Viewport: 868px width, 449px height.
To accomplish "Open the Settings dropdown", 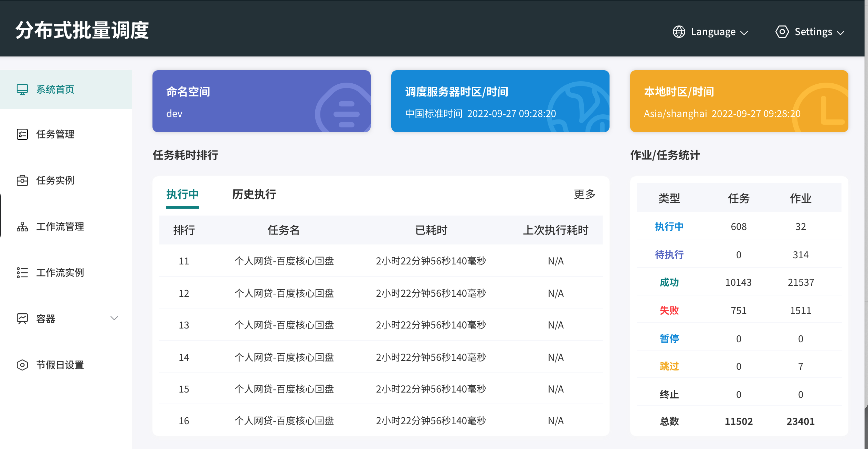I will click(810, 32).
